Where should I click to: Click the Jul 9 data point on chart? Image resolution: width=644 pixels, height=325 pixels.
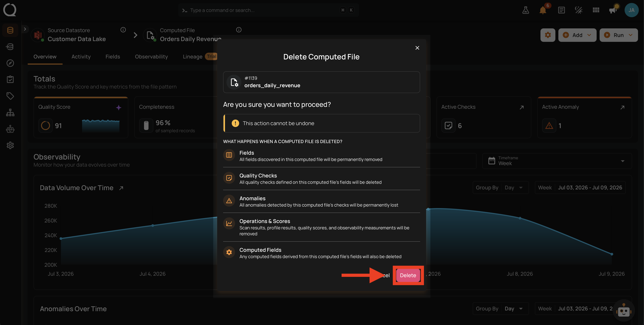pyautogui.click(x=612, y=254)
